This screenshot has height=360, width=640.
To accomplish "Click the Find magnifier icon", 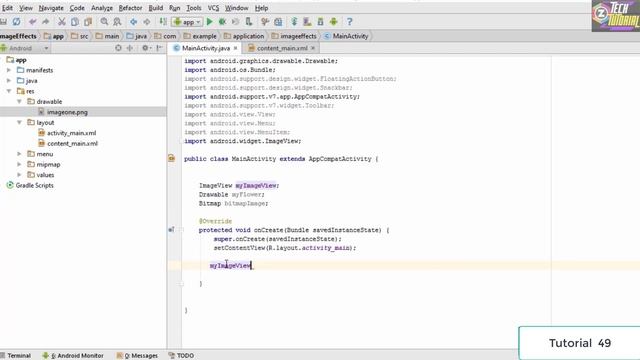I will point(104,22).
